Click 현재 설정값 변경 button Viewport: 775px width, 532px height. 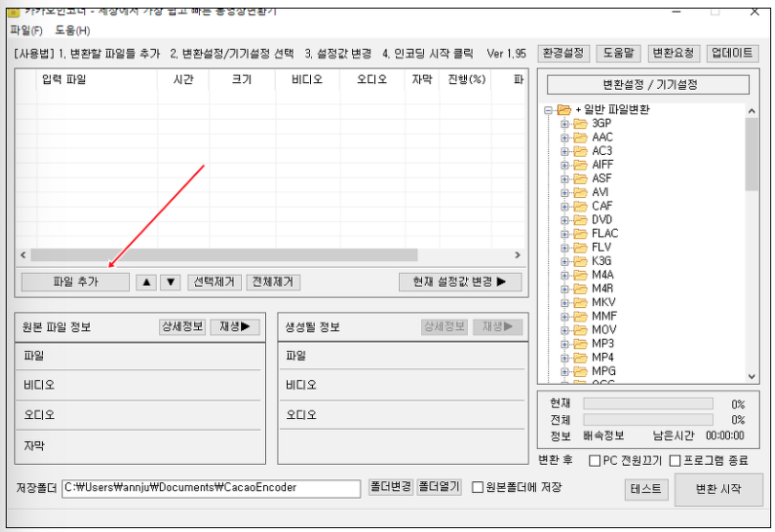click(459, 282)
